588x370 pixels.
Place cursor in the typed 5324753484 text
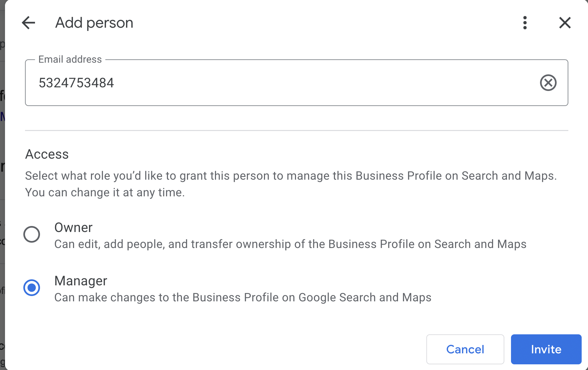[76, 83]
